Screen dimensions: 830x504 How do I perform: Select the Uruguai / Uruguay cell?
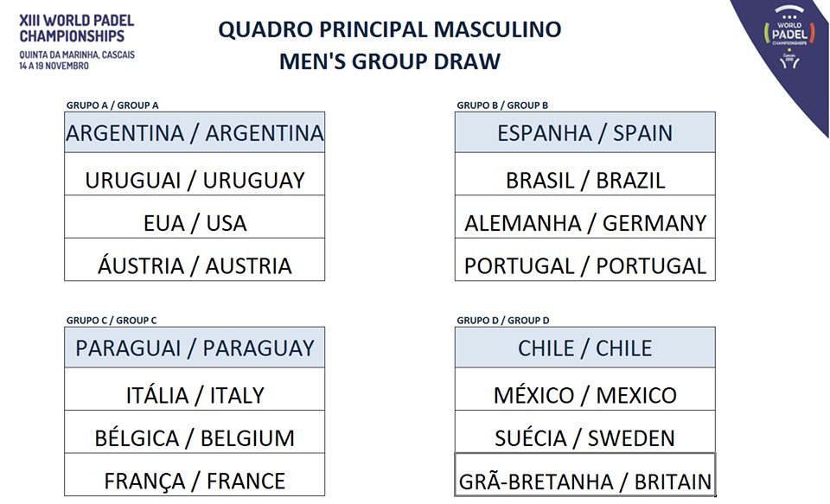click(x=195, y=180)
